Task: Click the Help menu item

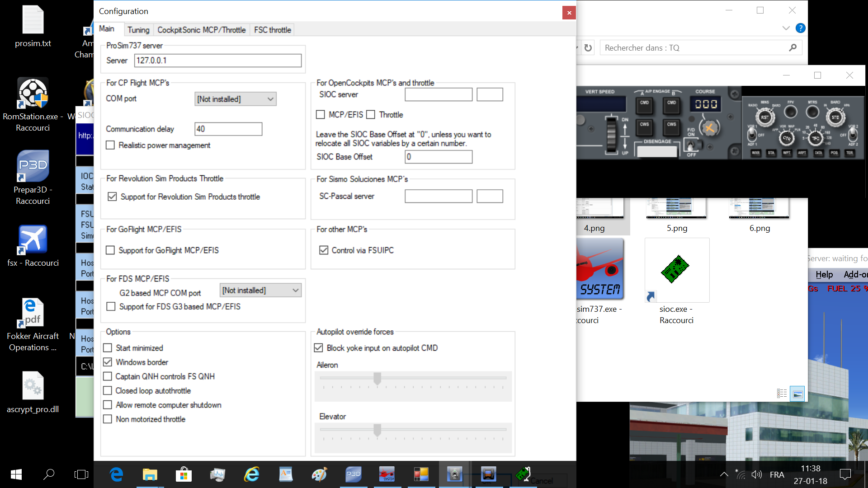Action: point(824,274)
